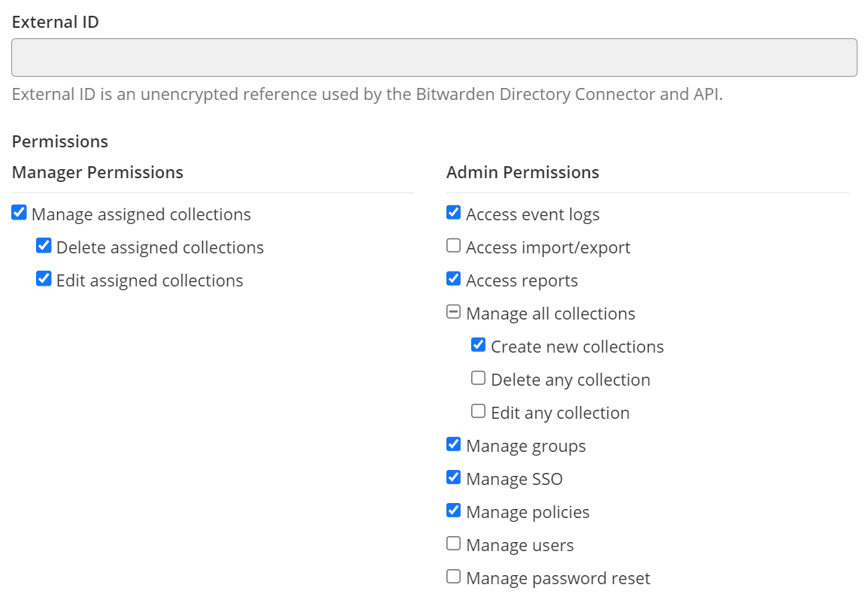
Task: Enable the Manage users permission
Action: coord(452,543)
